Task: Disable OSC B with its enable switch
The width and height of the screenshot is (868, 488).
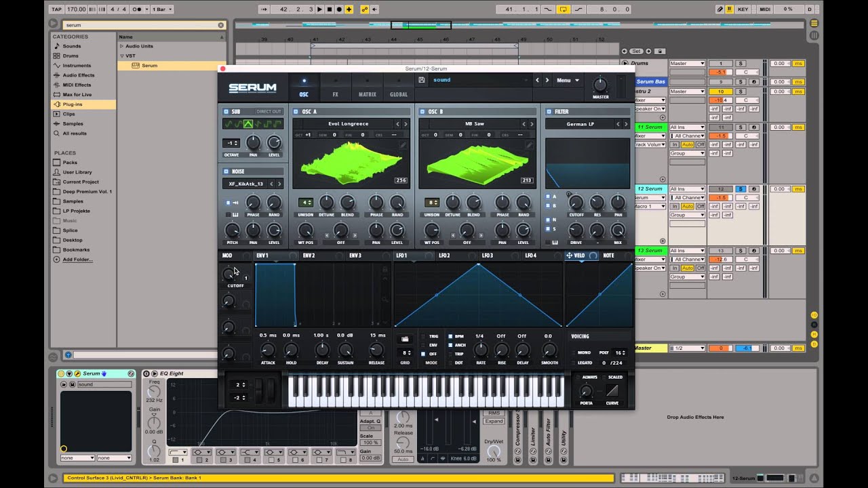Action: coord(422,111)
